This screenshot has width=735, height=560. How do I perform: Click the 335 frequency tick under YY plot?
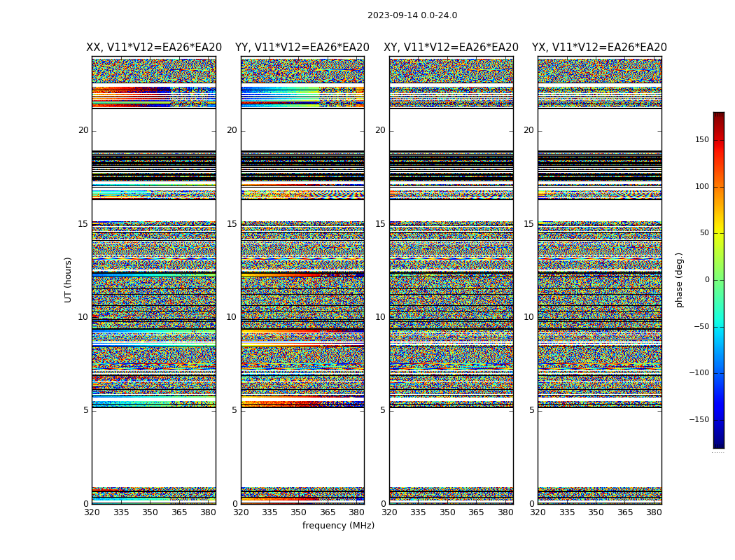pyautogui.click(x=270, y=512)
